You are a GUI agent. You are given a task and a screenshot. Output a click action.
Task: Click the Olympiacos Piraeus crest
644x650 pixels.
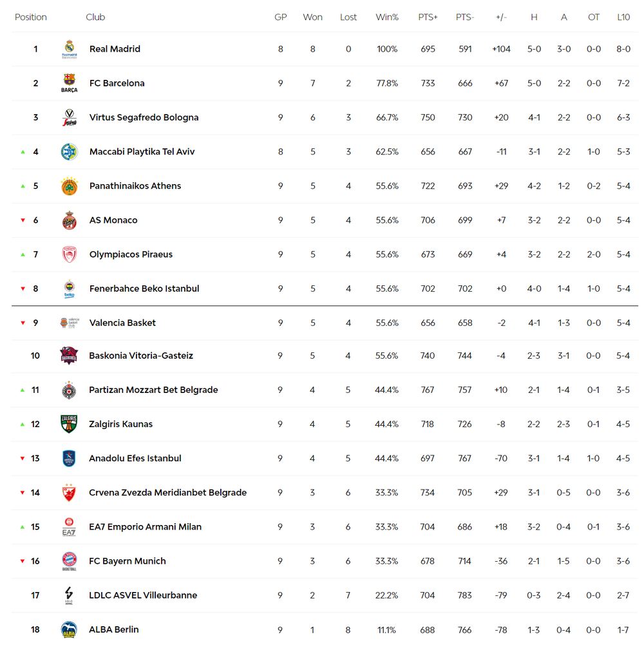(69, 254)
